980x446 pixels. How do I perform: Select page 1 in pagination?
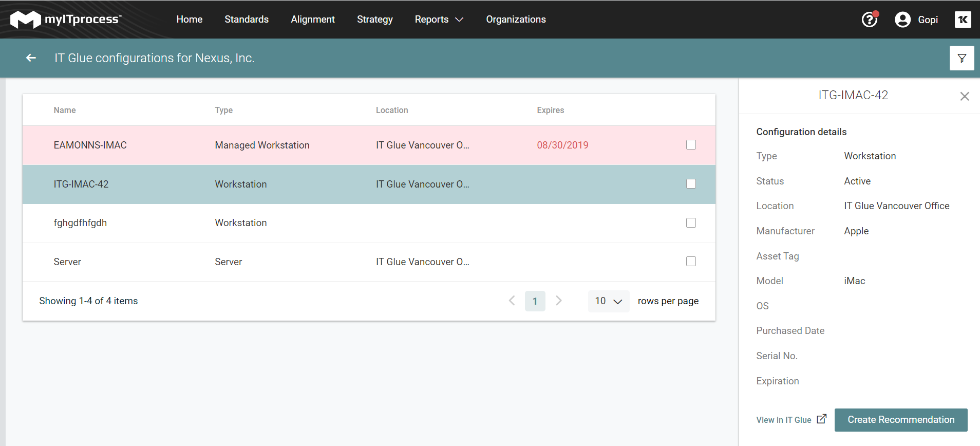click(535, 301)
